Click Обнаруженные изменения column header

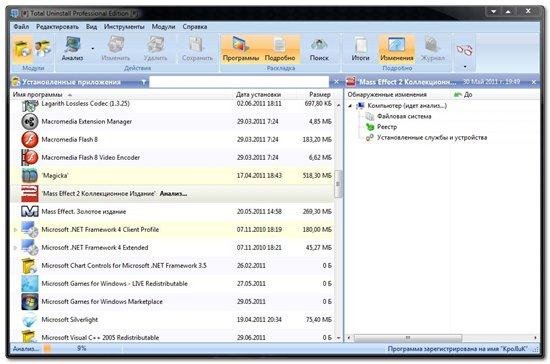[x=387, y=95]
